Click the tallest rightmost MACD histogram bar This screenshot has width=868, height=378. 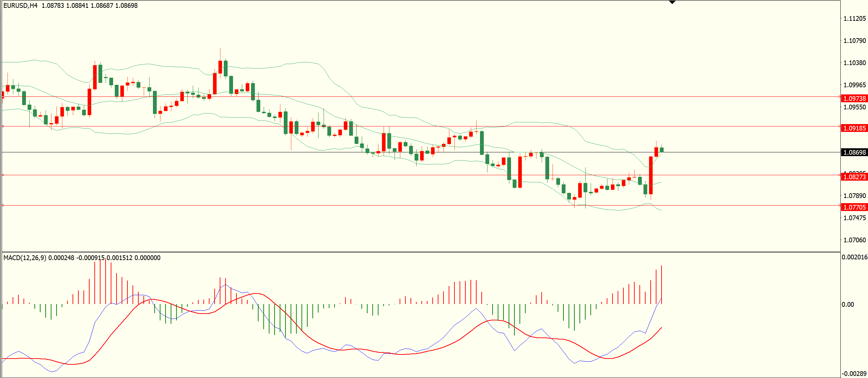coord(662,285)
